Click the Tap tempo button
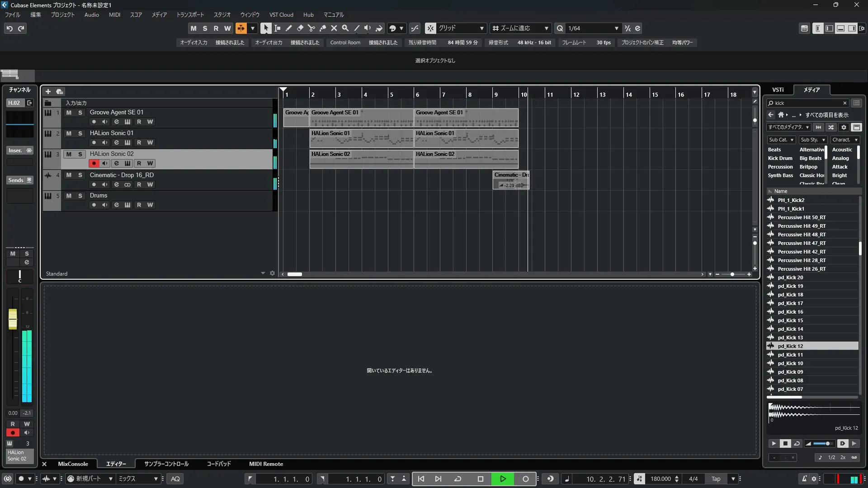This screenshot has width=868, height=488. pos(716,479)
